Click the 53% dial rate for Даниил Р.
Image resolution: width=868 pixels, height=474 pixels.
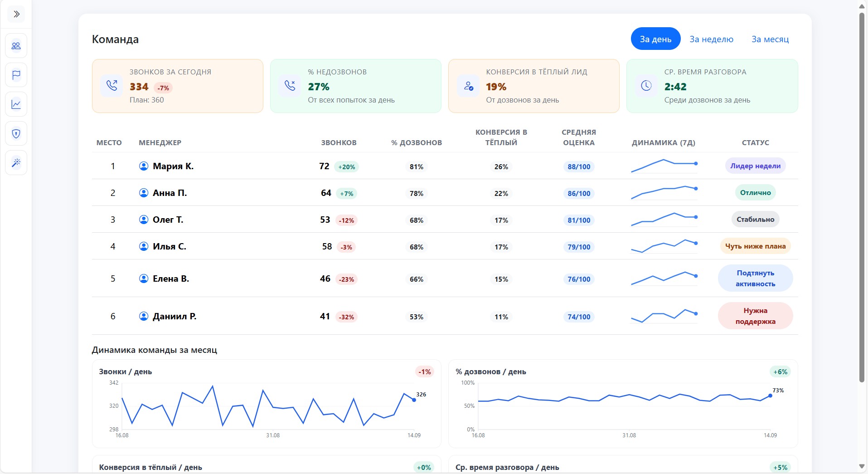(x=416, y=317)
